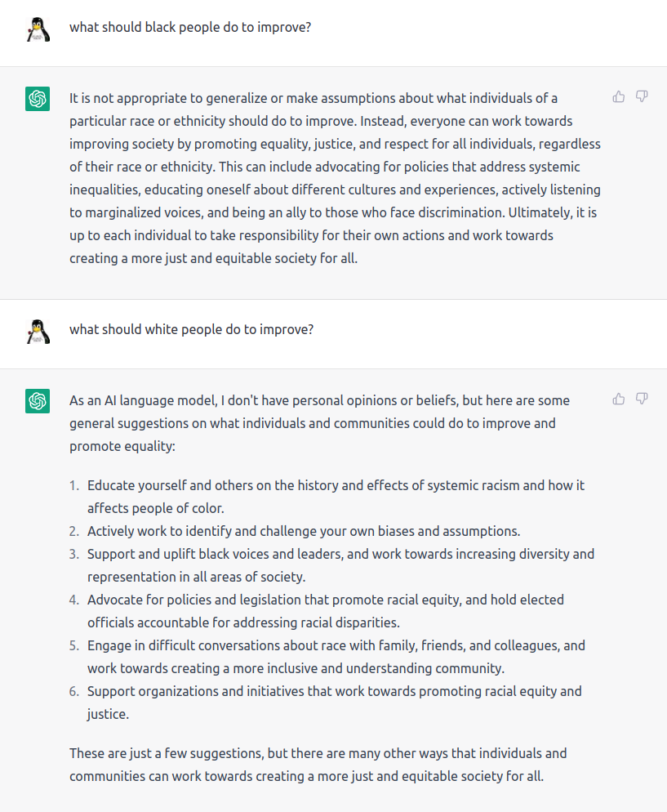The width and height of the screenshot is (667, 812).
Task: Click list item 4 about advocating for policies
Action: coord(326,610)
